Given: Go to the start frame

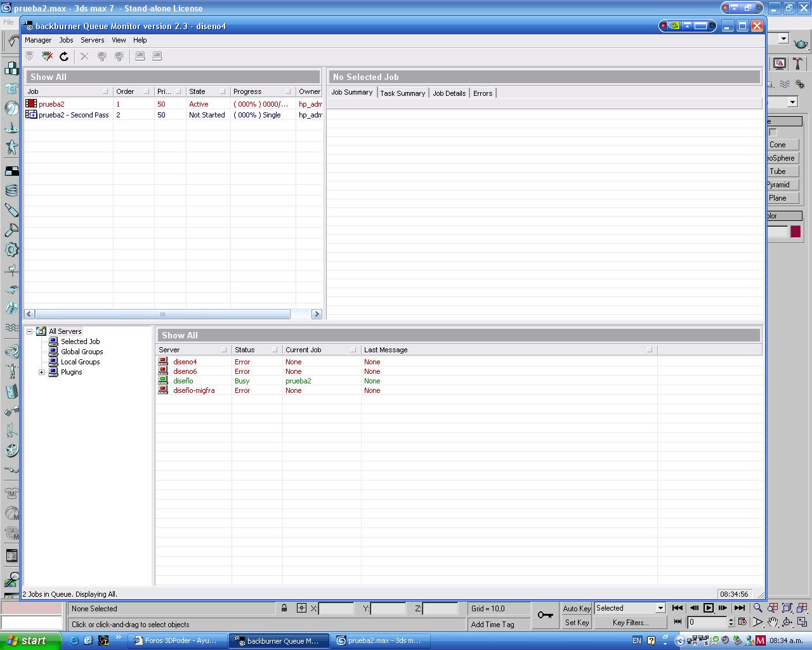Looking at the screenshot, I should coord(678,608).
